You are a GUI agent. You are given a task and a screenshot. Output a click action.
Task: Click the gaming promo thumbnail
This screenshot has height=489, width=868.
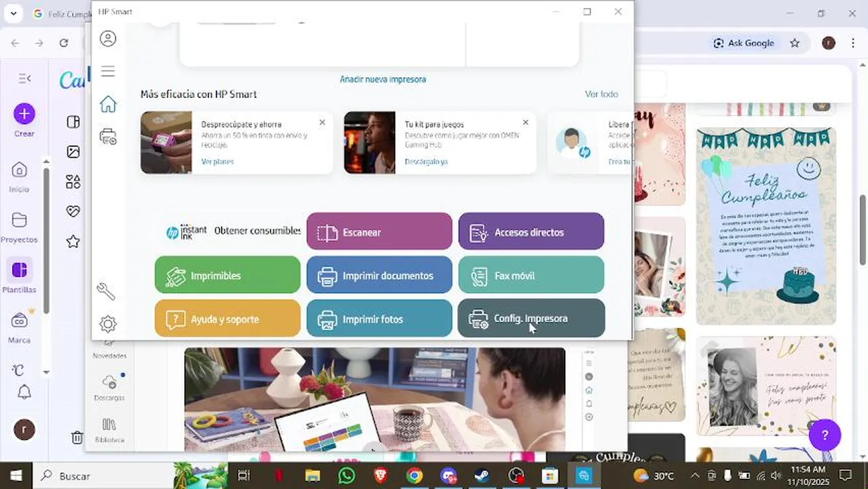(x=369, y=143)
